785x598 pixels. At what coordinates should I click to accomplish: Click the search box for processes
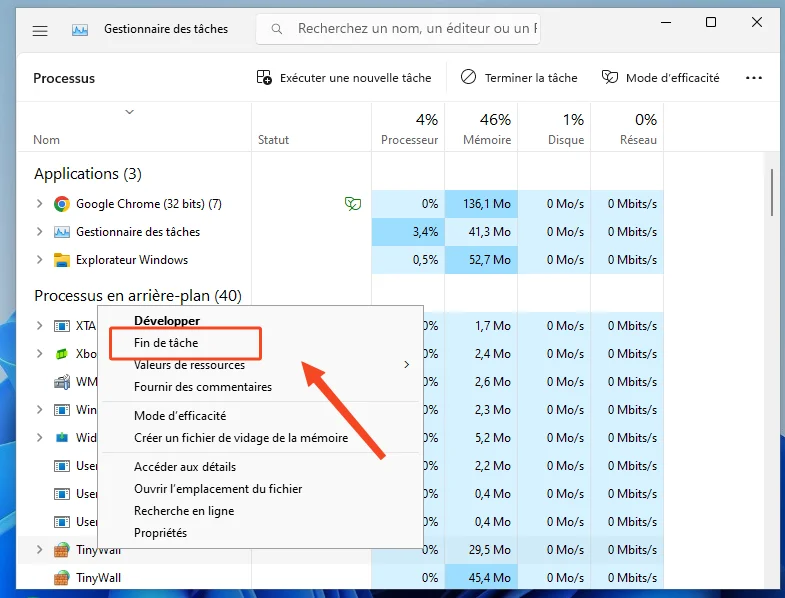pyautogui.click(x=410, y=29)
